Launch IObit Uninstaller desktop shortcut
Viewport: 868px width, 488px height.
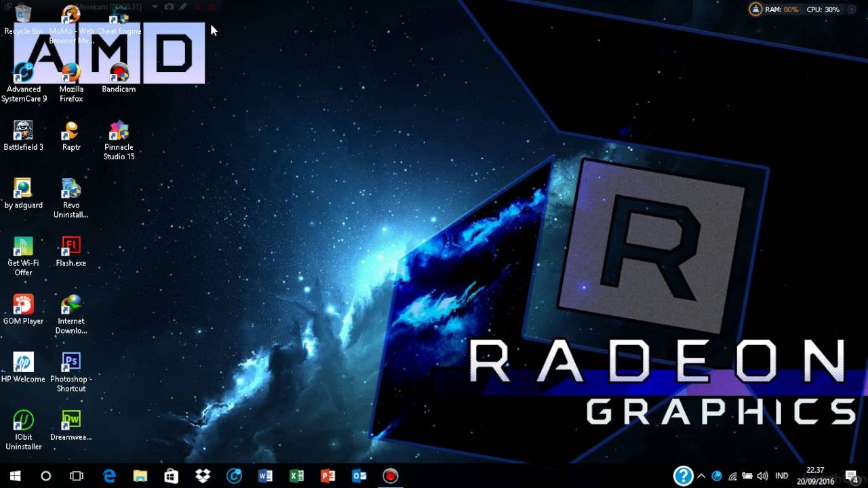[x=24, y=430]
